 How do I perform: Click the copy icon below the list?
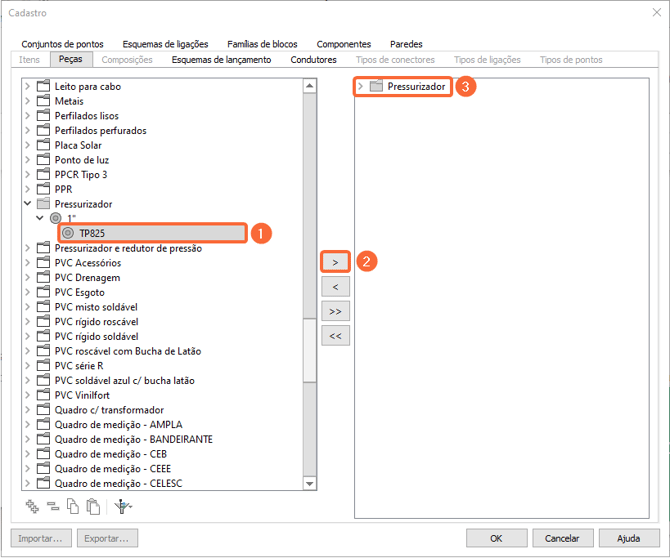click(x=73, y=506)
